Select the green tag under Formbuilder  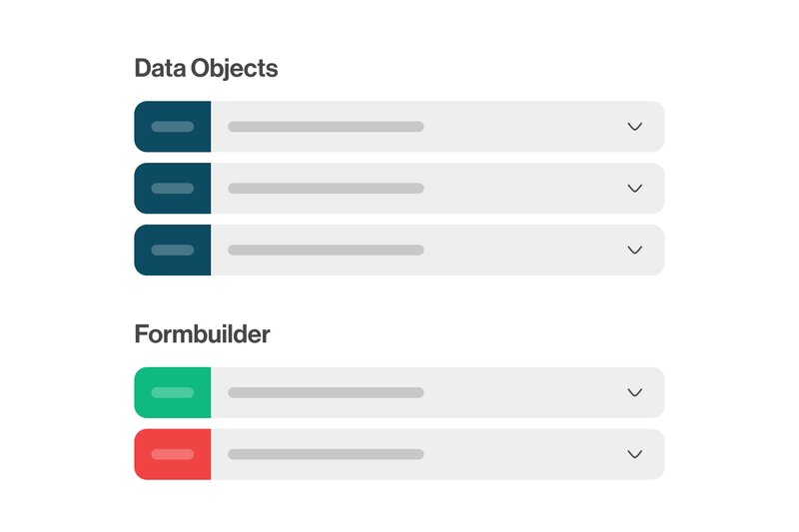pyautogui.click(x=173, y=392)
